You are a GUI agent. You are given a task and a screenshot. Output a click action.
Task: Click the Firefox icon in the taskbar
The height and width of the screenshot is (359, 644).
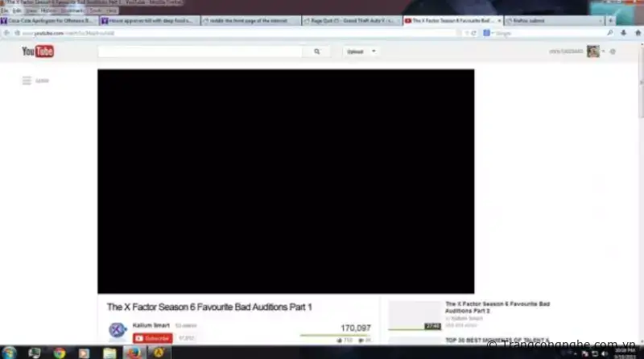click(132, 352)
